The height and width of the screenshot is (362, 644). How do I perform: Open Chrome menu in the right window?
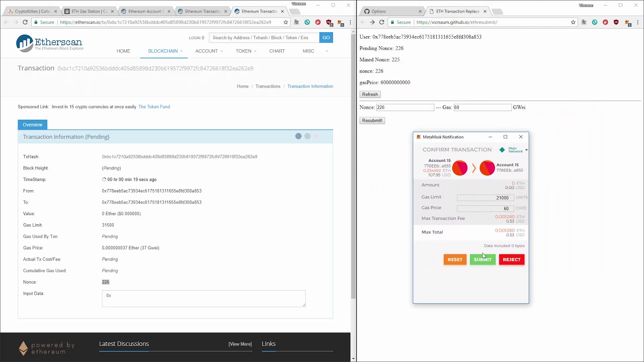pos(637,22)
